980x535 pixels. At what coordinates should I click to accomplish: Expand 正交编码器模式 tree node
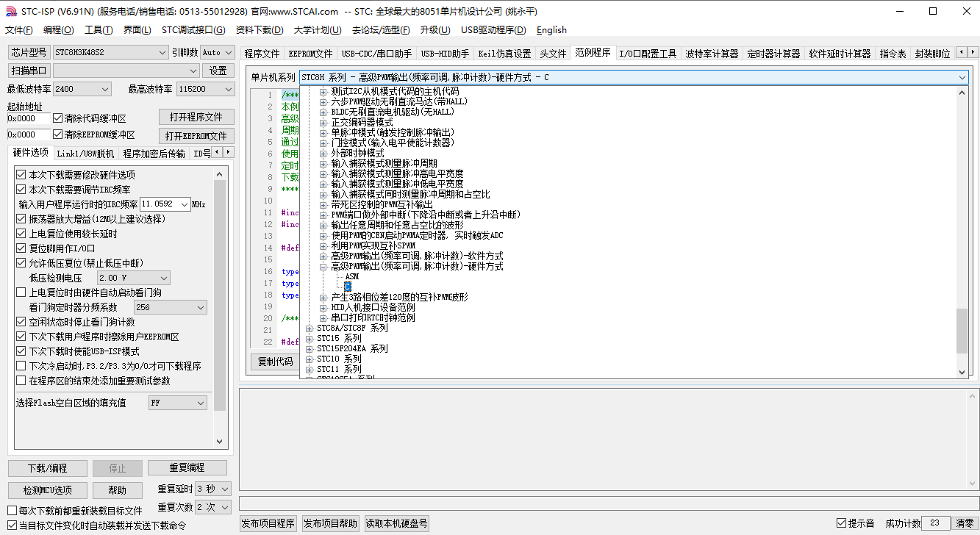pyautogui.click(x=323, y=122)
